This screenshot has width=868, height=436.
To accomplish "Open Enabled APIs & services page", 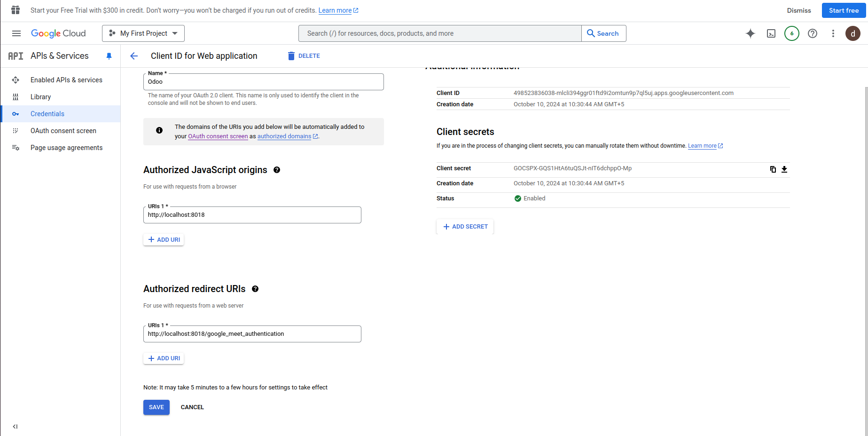I will (x=66, y=80).
